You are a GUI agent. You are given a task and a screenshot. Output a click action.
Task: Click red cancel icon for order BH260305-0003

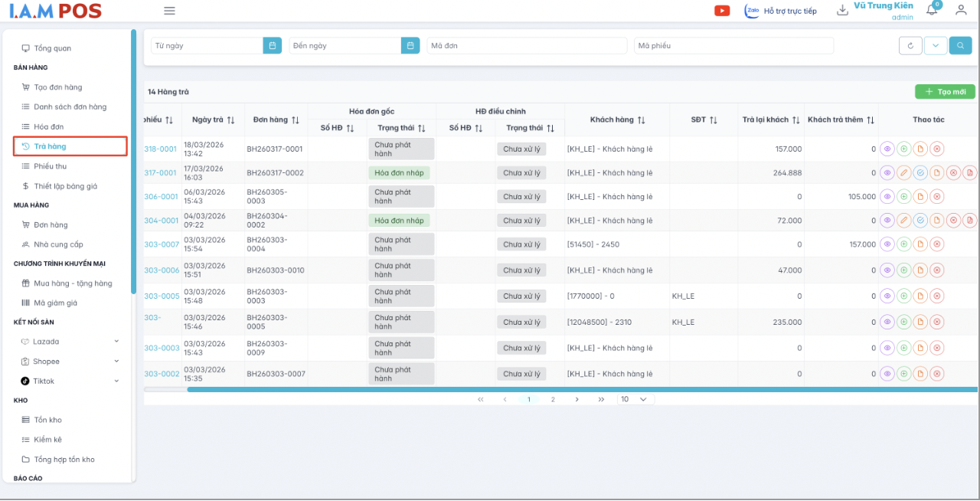point(936,197)
